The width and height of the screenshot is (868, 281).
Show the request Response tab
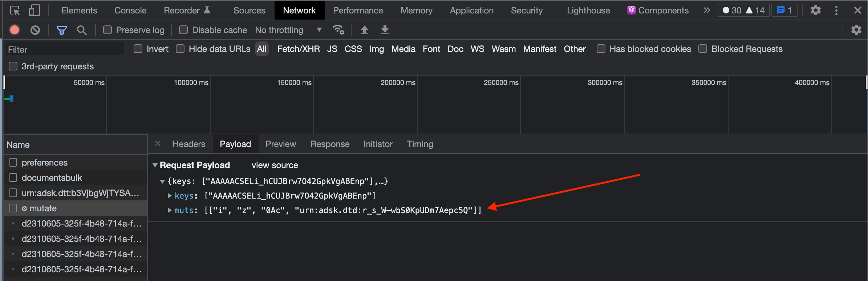click(x=330, y=144)
